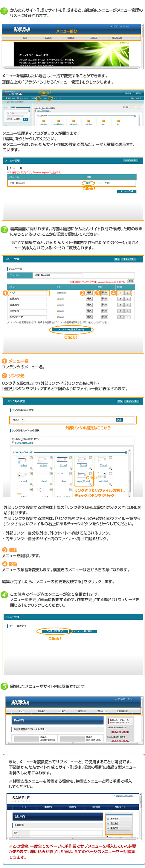Click the トップ menu name input field
Image resolution: width=145 pixels, height=868 pixels.
[x=28, y=293]
